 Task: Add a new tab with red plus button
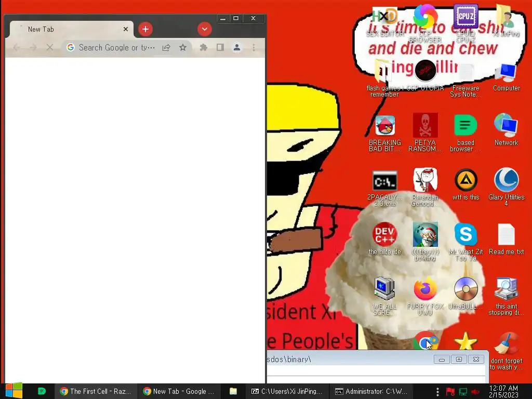coord(145,29)
